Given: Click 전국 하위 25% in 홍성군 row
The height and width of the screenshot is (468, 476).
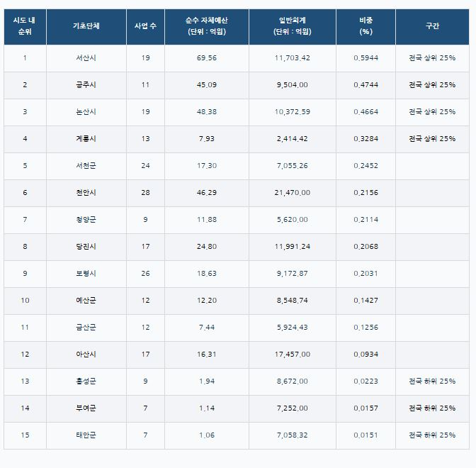Looking at the screenshot, I should tap(432, 381).
